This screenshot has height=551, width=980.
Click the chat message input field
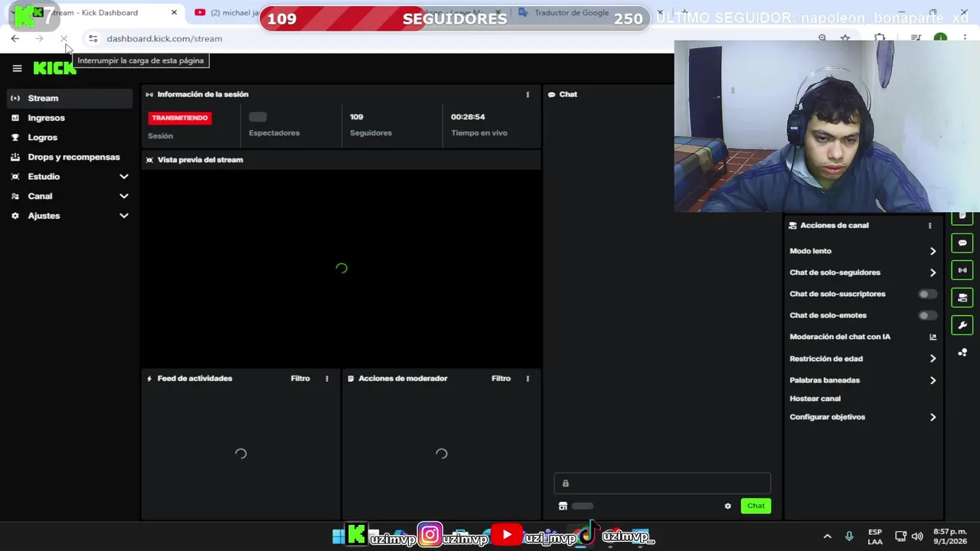pyautogui.click(x=662, y=483)
